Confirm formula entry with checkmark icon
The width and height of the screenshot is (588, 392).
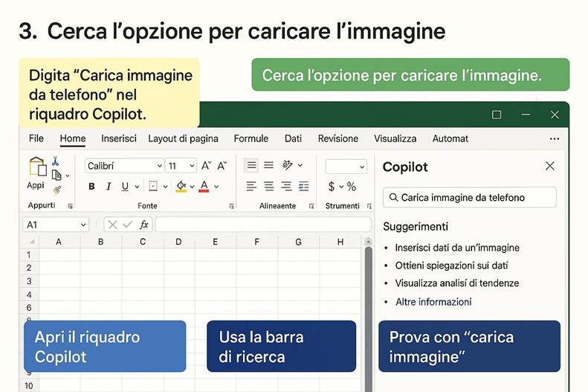pos(128,225)
